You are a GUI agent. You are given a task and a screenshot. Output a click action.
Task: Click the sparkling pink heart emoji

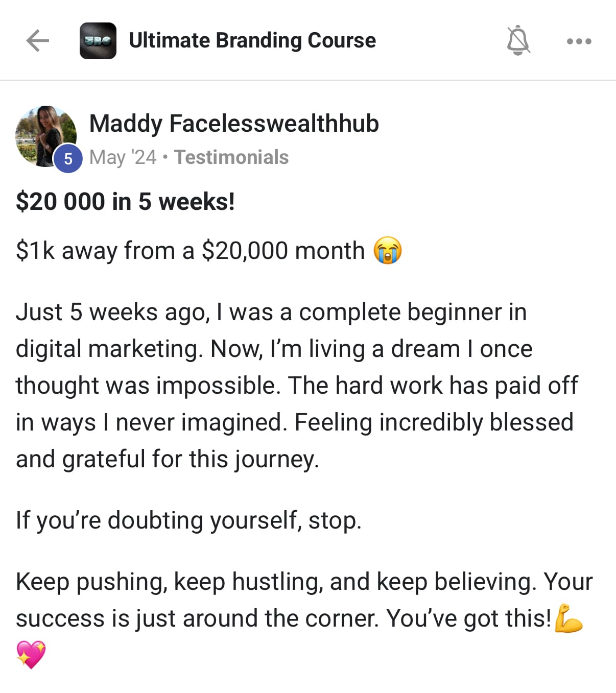tap(31, 654)
